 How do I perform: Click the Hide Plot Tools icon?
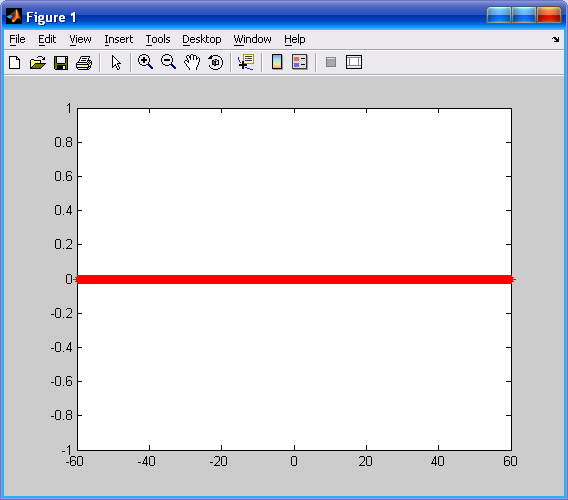[331, 62]
